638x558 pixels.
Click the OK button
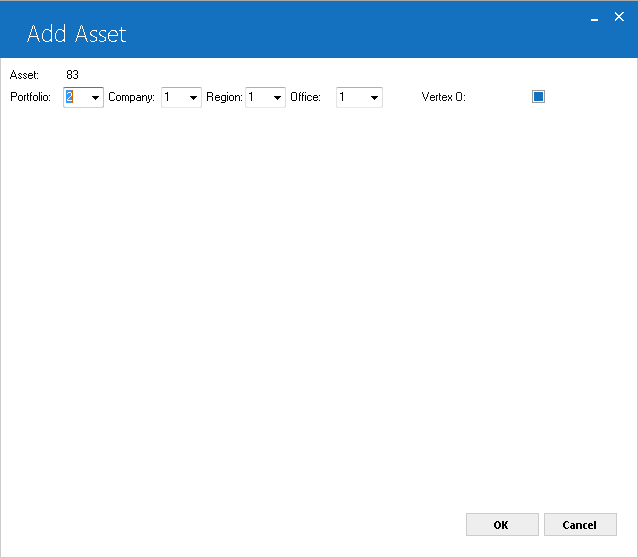tap(502, 525)
